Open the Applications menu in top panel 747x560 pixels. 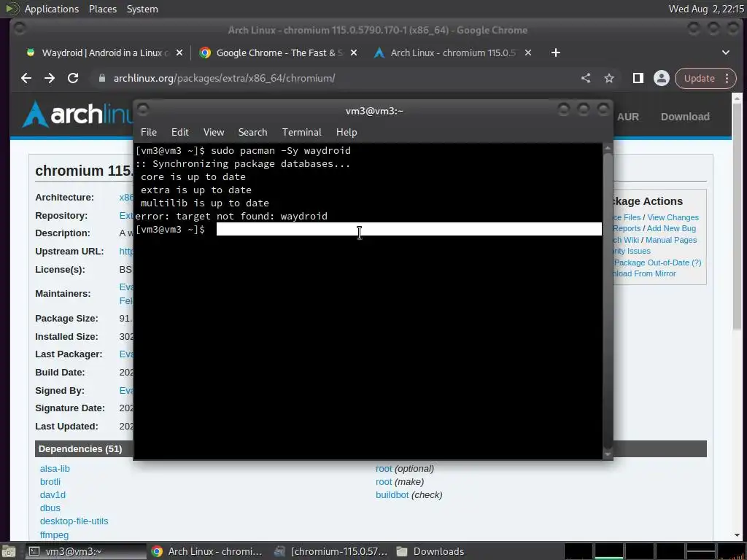pos(52,9)
